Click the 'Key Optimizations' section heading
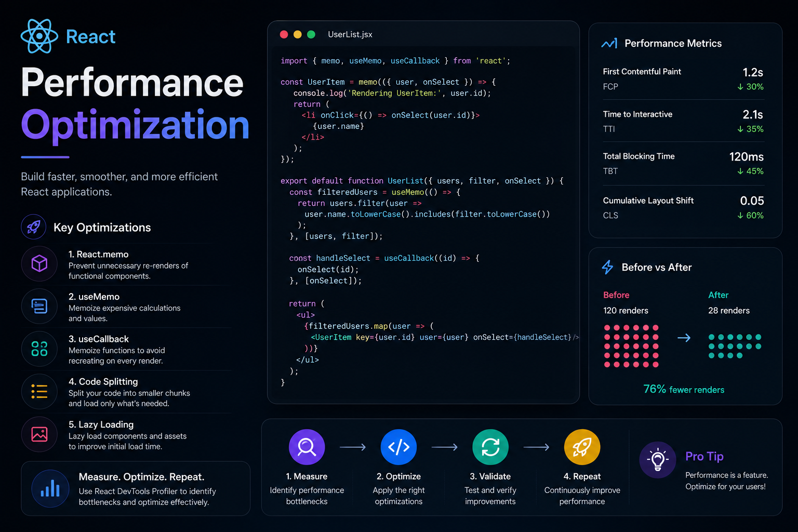 (x=102, y=228)
